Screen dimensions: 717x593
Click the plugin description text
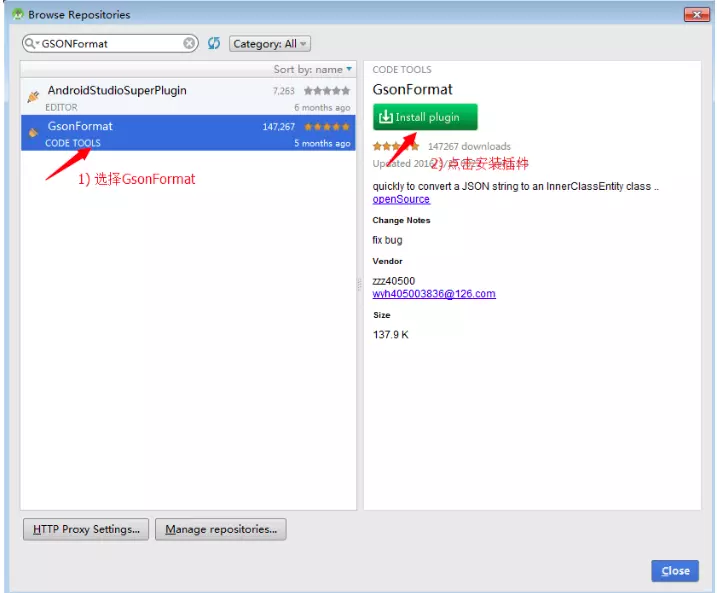515,187
